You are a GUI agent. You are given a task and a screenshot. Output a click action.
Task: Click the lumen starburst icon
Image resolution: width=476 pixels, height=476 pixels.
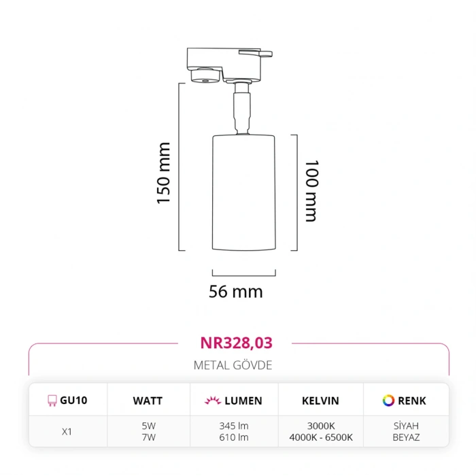[x=213, y=401]
